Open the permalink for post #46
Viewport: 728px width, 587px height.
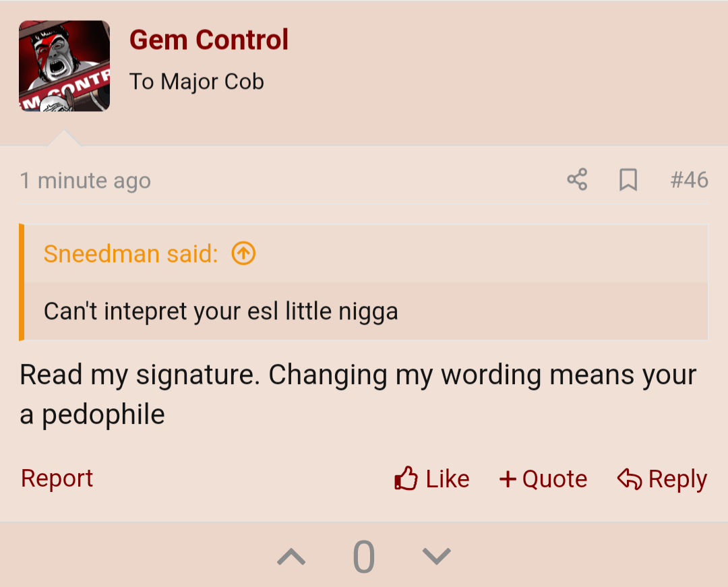tap(689, 179)
